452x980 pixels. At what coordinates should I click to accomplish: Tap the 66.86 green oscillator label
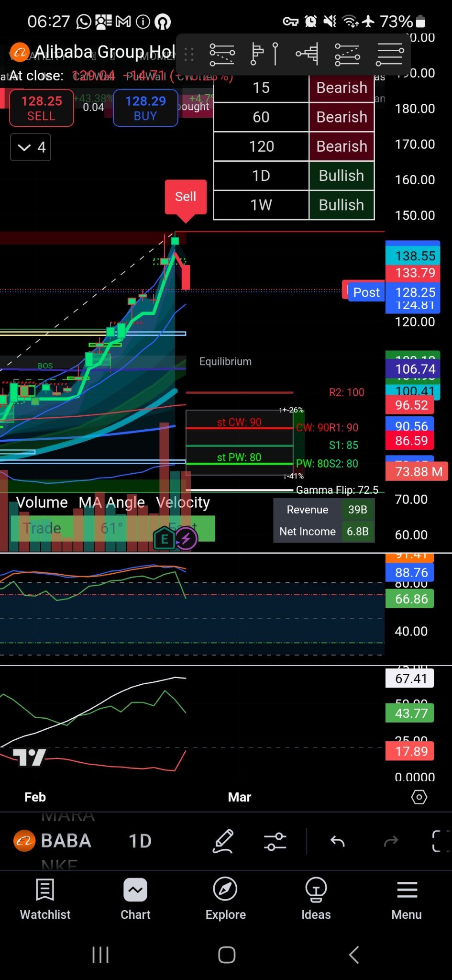pyautogui.click(x=410, y=599)
